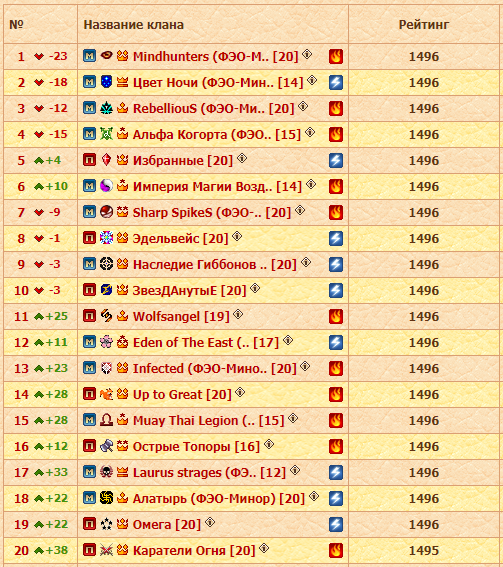The height and width of the screenshot is (567, 503).
Task: Click the red eye emblem of Mindhunters
Action: click(x=106, y=56)
